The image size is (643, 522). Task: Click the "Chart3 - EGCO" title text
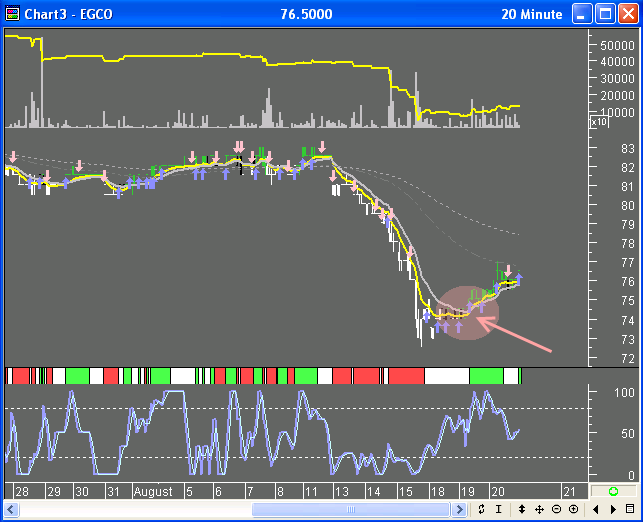pos(68,14)
